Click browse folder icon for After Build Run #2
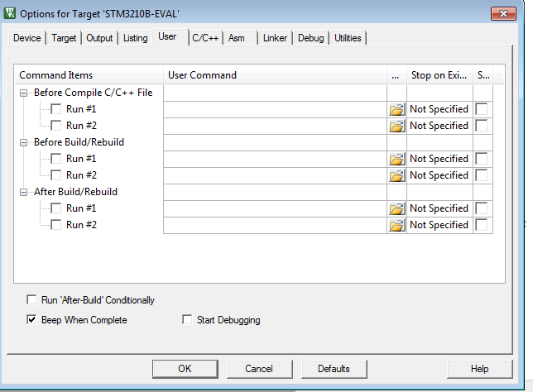Screen dimensions: 533x392 pyautogui.click(x=396, y=225)
